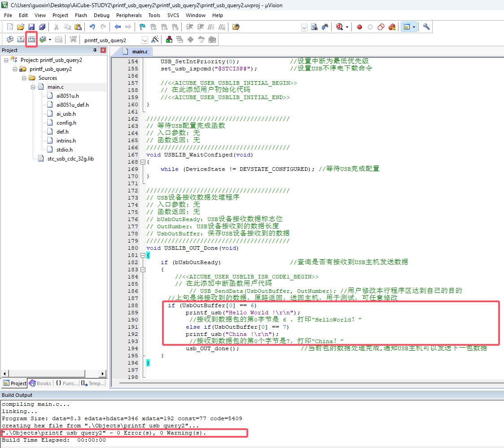Open Configuration with the wrench icon

click(x=426, y=27)
